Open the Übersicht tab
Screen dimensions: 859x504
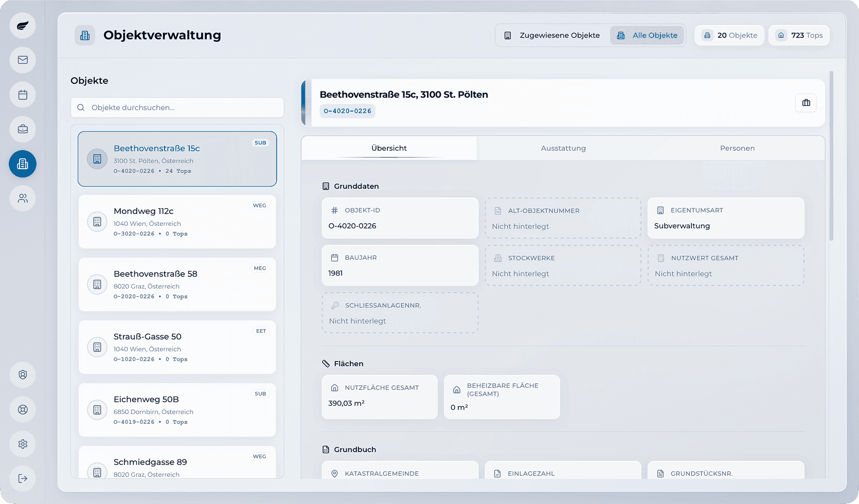pyautogui.click(x=389, y=148)
